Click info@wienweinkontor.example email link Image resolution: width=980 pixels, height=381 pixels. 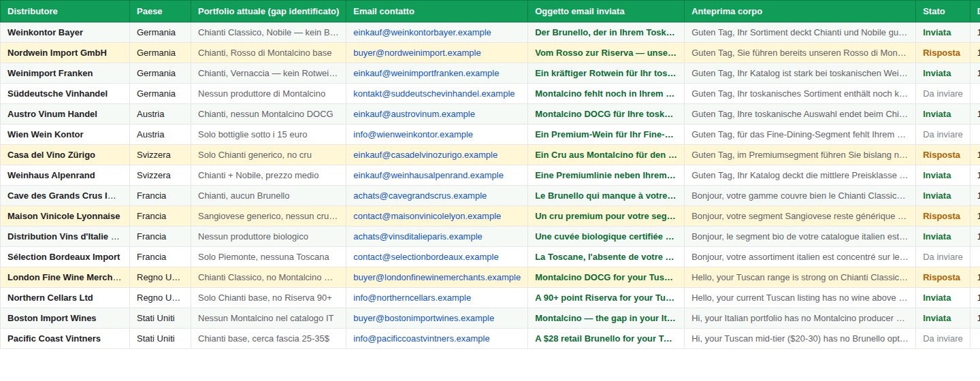click(413, 135)
